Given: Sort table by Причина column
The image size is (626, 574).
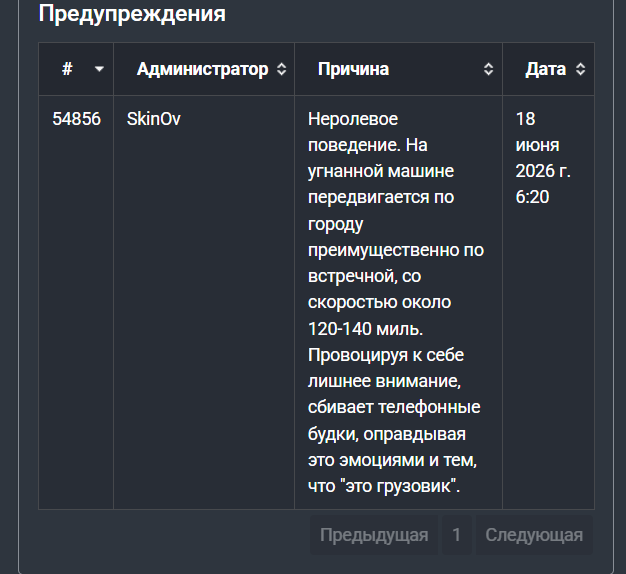Looking at the screenshot, I should click(398, 69).
